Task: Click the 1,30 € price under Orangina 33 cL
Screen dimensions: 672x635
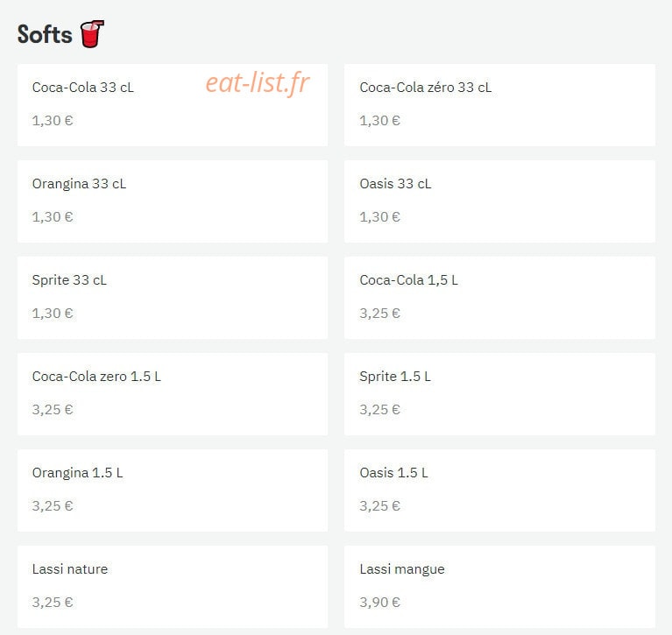Action: [x=53, y=217]
